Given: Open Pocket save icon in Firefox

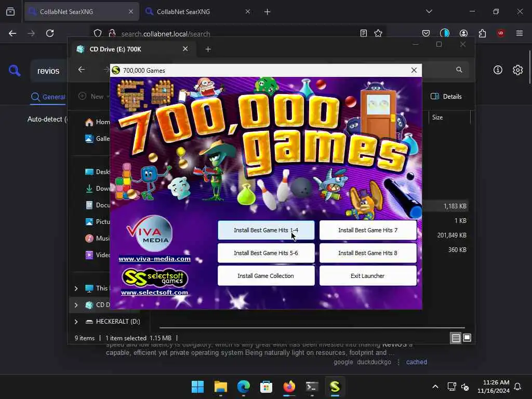Looking at the screenshot, I should 426,33.
